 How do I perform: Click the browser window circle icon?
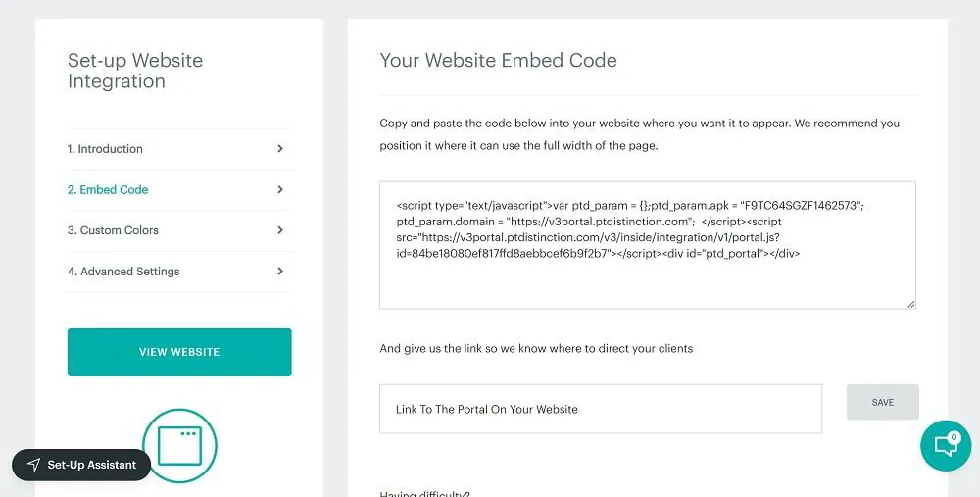coord(179,446)
